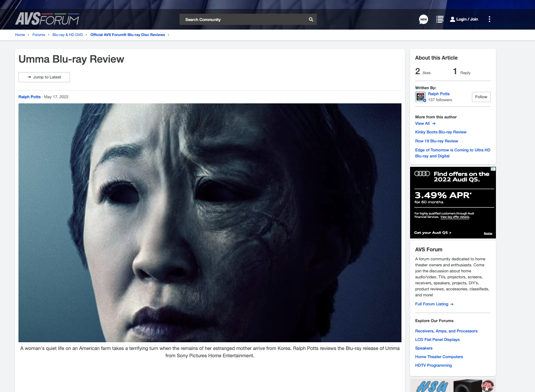Click the May 17, 2022 date
535x392 pixels.
point(56,97)
